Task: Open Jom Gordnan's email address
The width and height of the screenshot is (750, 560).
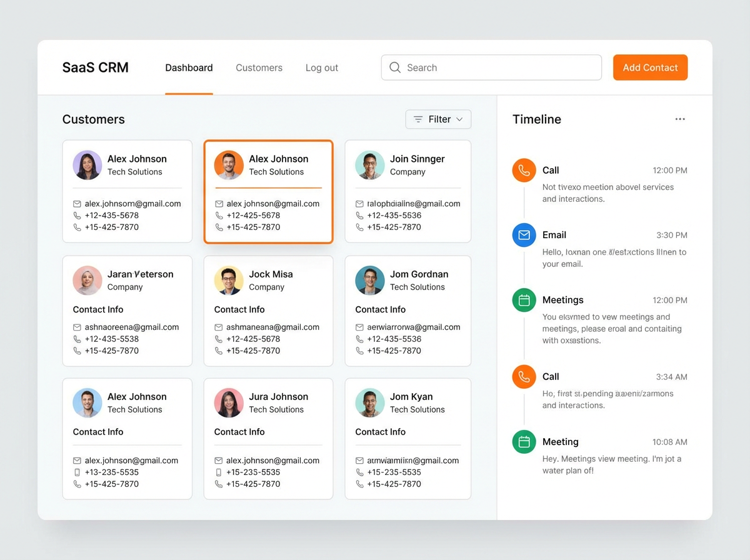Action: point(413,327)
